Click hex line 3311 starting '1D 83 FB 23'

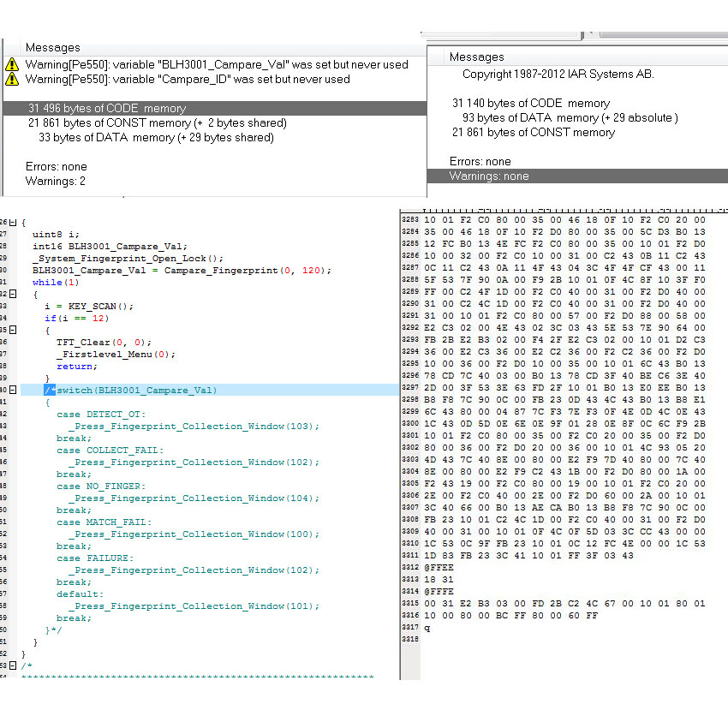pos(528,556)
